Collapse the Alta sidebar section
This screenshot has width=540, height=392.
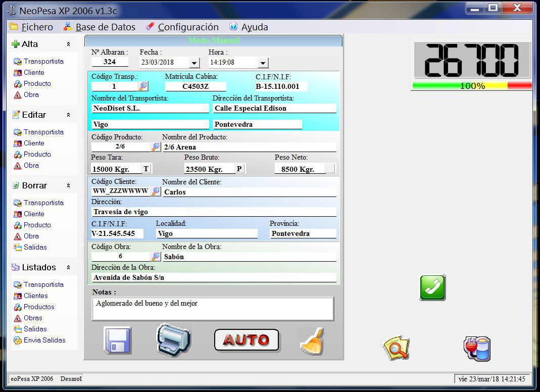(68, 44)
